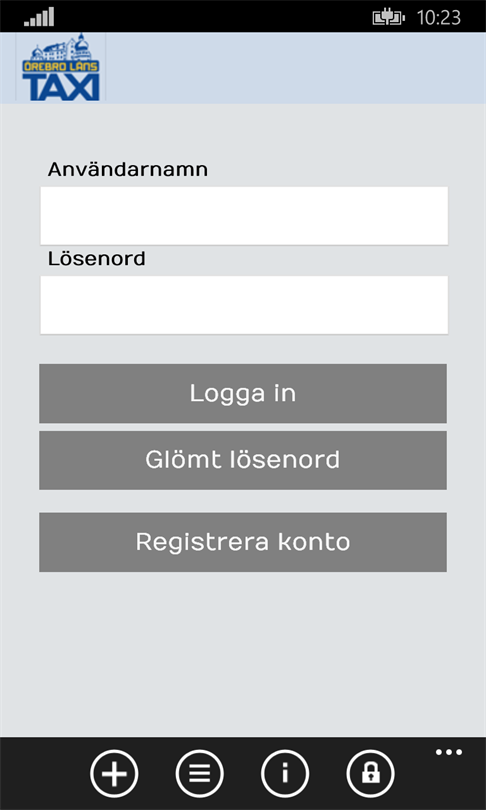Click the Örebro Läns Taxi logo
Image resolution: width=486 pixels, height=810 pixels.
[61, 67]
